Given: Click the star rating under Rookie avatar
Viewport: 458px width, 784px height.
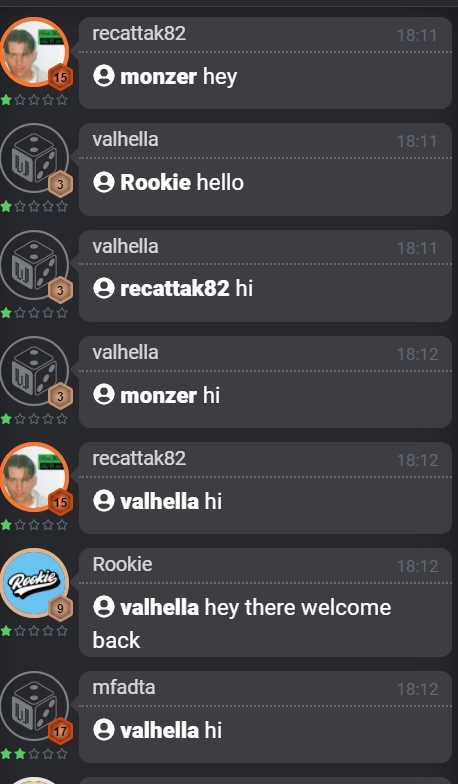Looking at the screenshot, I should pos(34,630).
